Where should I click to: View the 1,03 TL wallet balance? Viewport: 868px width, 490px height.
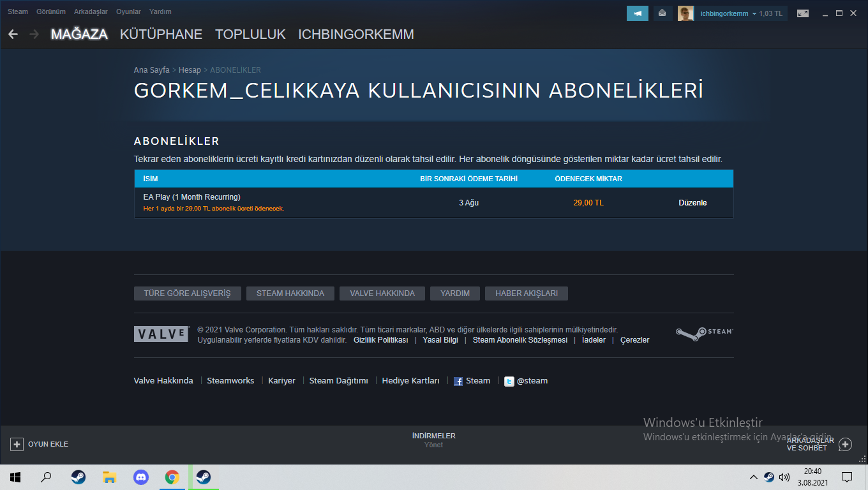(x=770, y=13)
